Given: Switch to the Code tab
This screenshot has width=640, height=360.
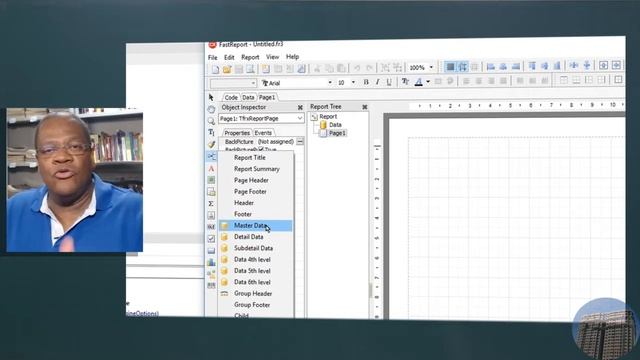Looking at the screenshot, I should (231, 97).
